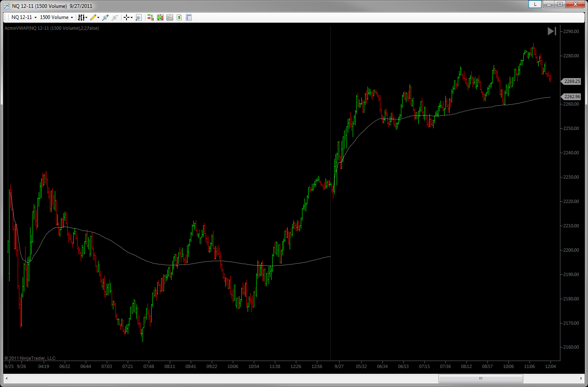Expand the cursor type dropdown arrow
The image size is (588, 387).
(131, 17)
